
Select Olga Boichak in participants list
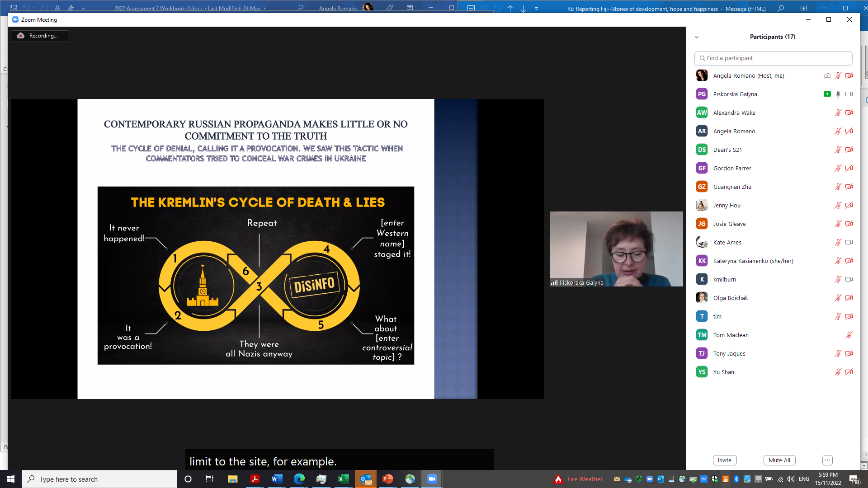pyautogui.click(x=730, y=298)
